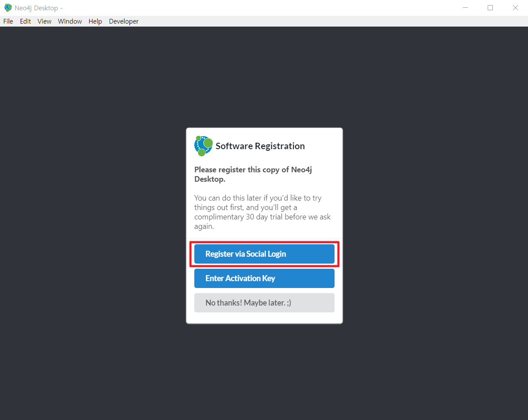The height and width of the screenshot is (420, 528).
Task: Open the Edit menu
Action: tap(25, 21)
